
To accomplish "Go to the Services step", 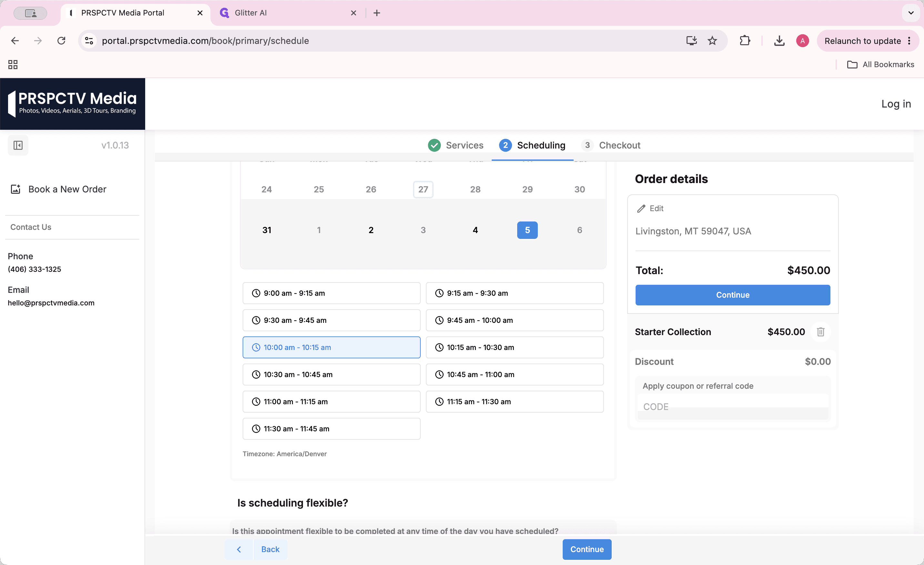I will point(456,145).
